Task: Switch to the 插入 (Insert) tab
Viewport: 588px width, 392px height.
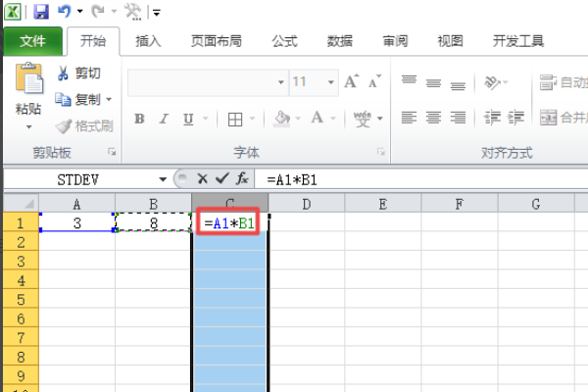Action: (148, 41)
